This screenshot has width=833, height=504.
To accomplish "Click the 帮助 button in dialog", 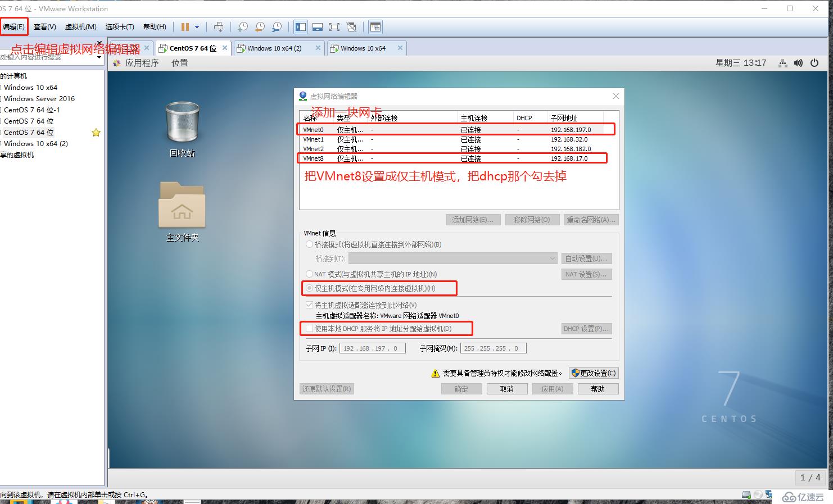I will point(598,389).
